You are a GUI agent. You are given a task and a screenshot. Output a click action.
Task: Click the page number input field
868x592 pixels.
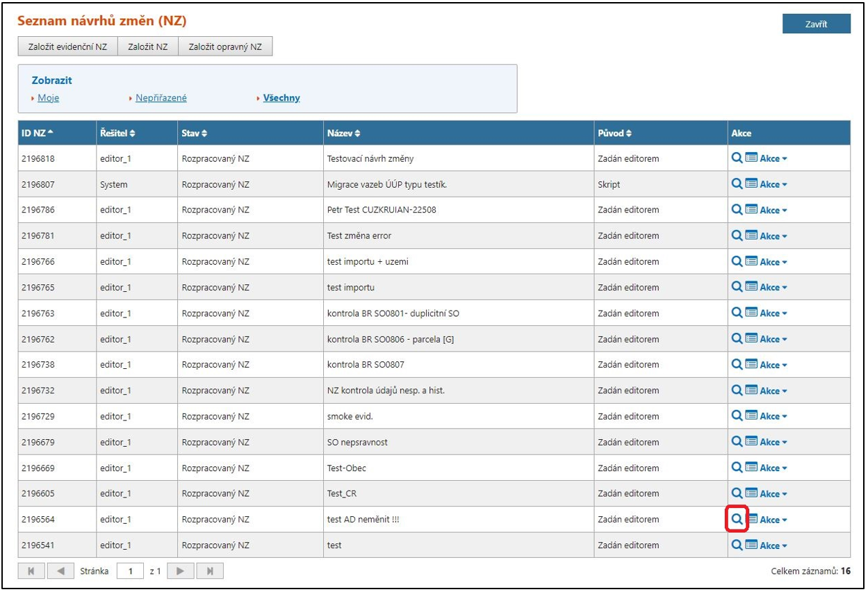(130, 571)
